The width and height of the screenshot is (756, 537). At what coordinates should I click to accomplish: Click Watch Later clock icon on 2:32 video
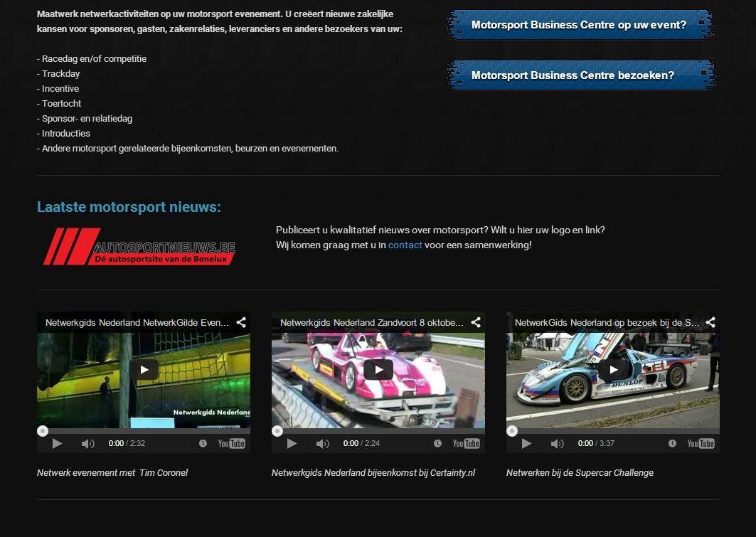203,444
